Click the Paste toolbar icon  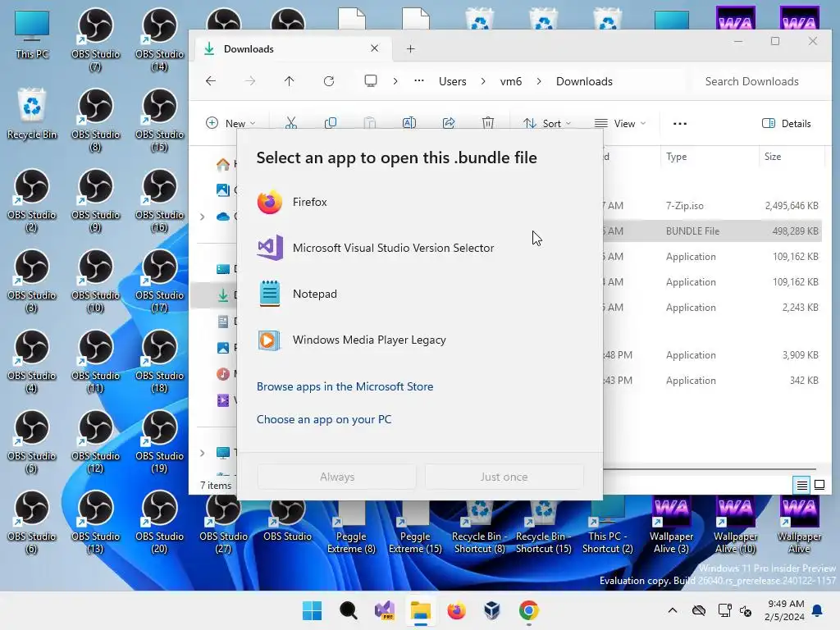[x=370, y=123]
